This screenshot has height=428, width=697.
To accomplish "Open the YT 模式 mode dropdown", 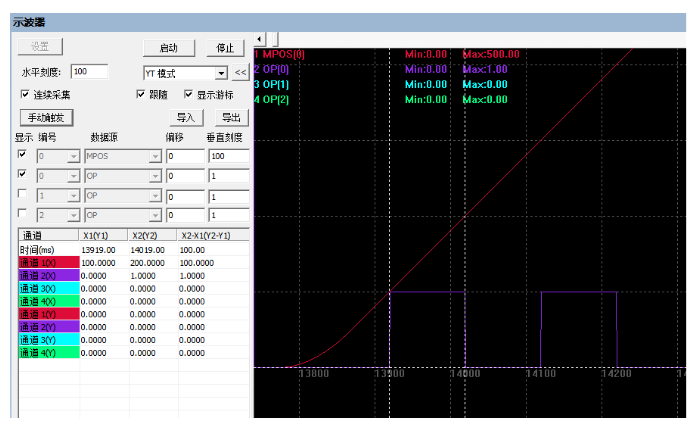I will [x=221, y=73].
